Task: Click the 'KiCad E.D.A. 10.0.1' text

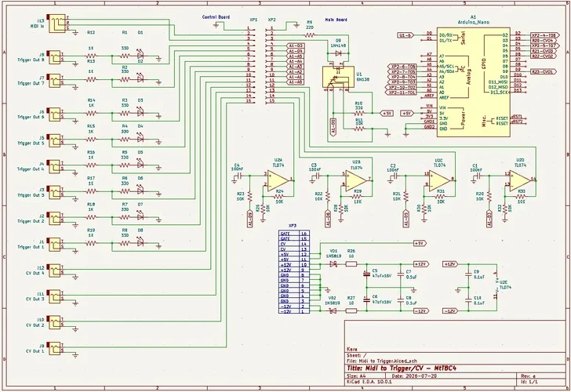Action: [369, 382]
